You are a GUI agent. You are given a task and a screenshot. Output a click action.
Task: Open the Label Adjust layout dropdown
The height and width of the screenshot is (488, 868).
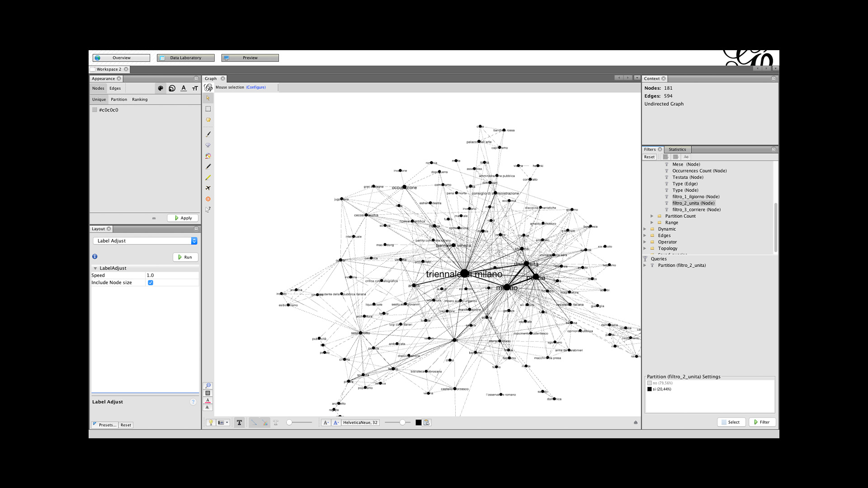(145, 241)
